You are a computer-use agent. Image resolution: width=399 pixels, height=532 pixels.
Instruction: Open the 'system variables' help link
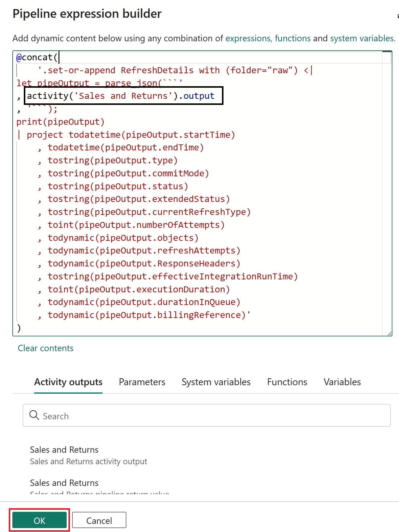[362, 38]
